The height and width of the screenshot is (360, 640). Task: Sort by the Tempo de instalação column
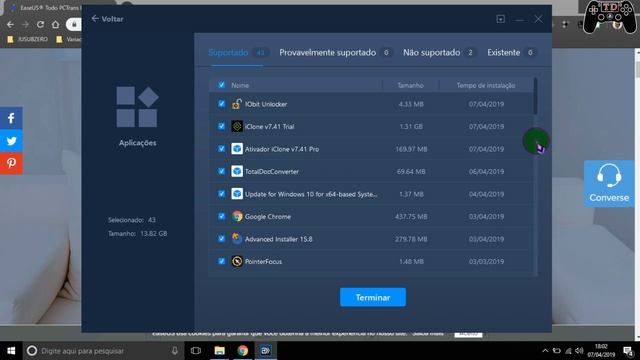(486, 85)
